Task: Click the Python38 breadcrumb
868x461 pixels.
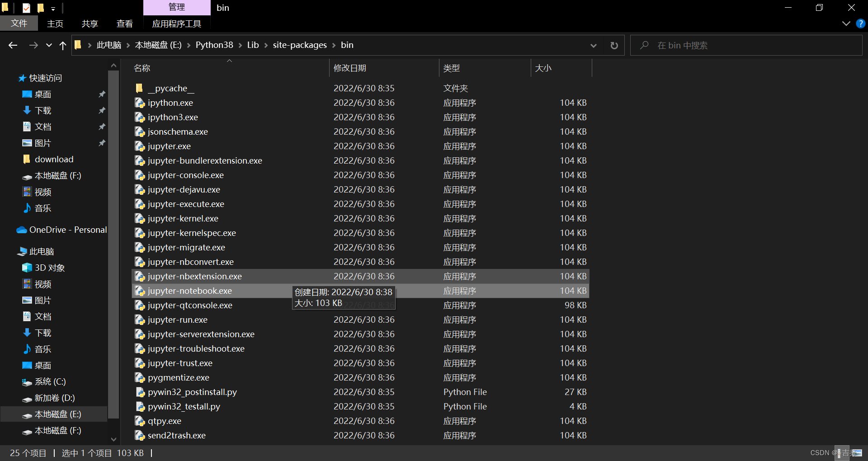Action: click(214, 45)
